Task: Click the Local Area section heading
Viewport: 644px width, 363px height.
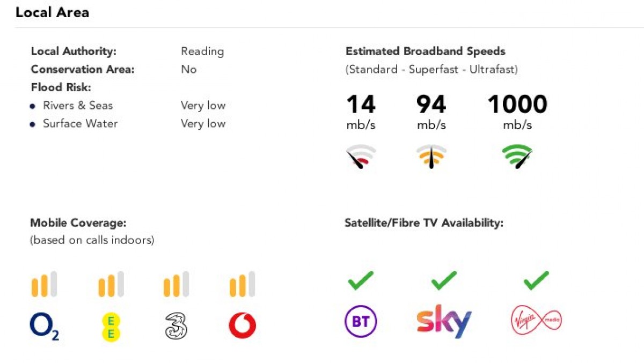Action: [52, 13]
